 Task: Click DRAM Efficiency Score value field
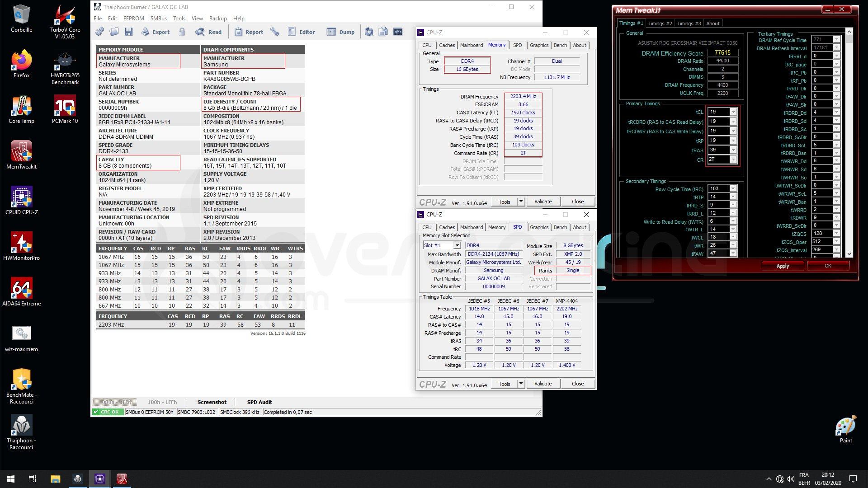point(722,53)
